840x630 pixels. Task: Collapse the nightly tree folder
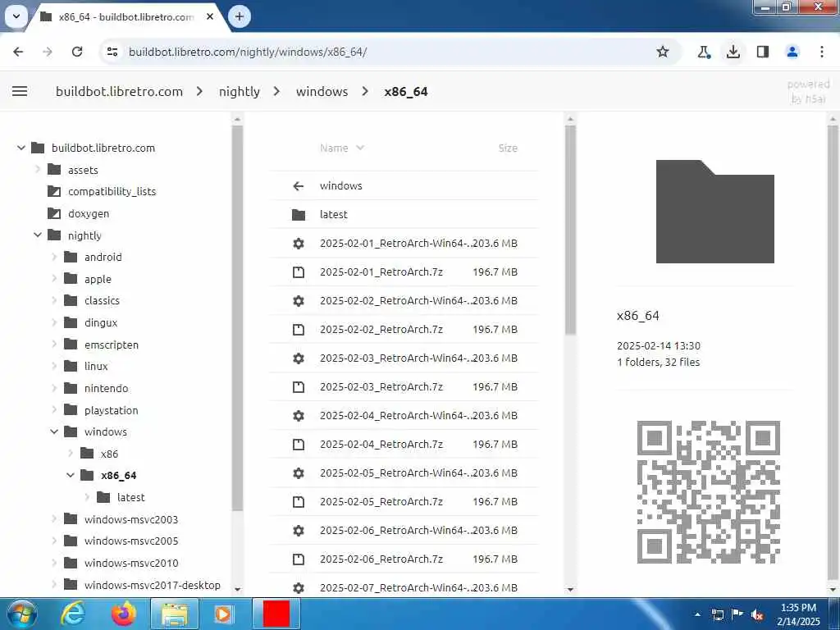(x=38, y=235)
